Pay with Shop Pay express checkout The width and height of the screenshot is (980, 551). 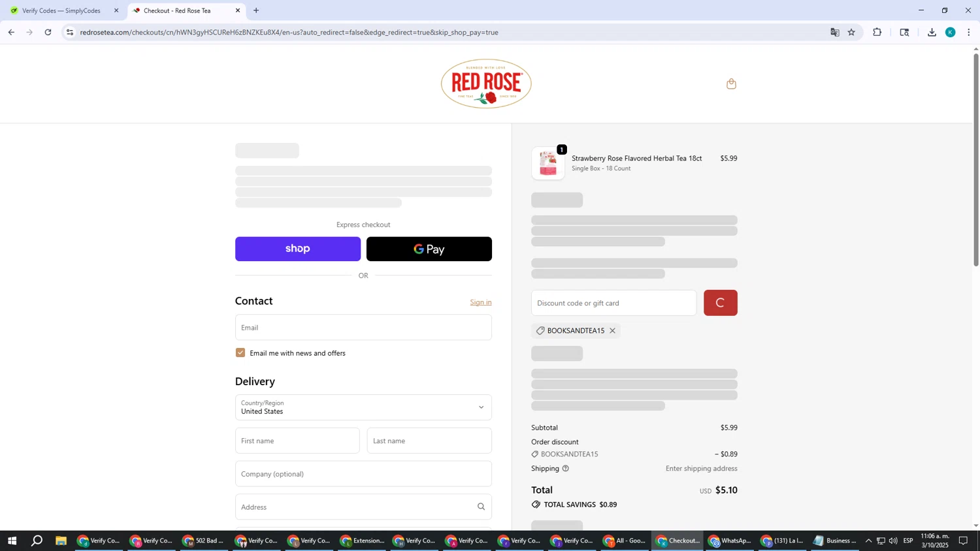click(298, 249)
